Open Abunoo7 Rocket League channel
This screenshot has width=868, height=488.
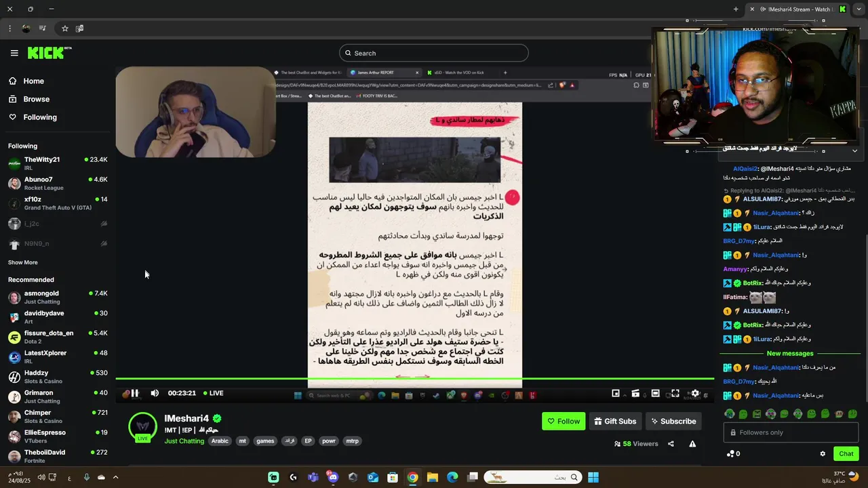click(58, 184)
